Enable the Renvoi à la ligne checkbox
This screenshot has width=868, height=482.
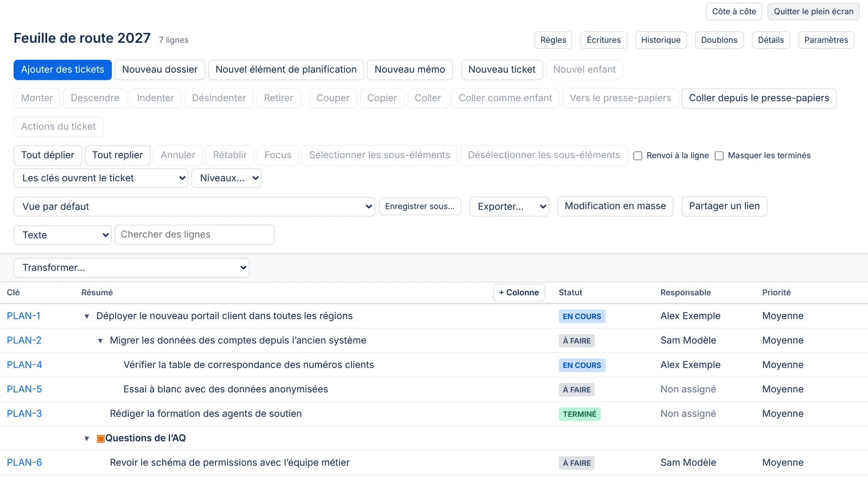[x=638, y=156]
